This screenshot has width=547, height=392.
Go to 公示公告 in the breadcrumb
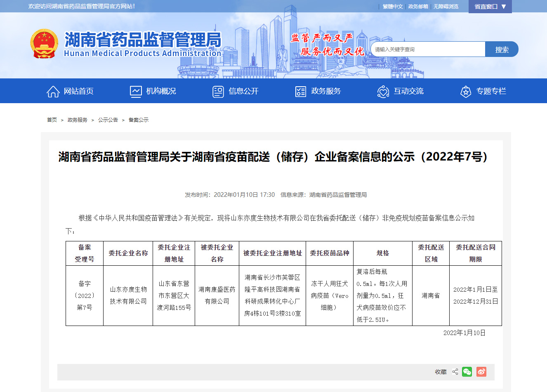(x=108, y=120)
